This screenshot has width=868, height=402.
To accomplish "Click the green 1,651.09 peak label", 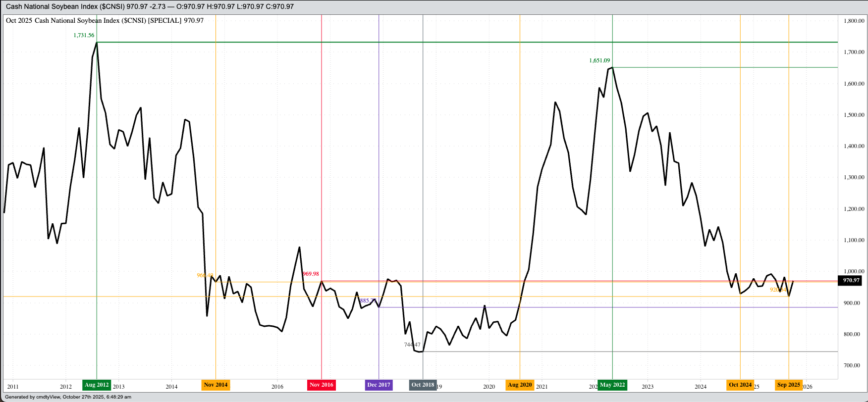I will click(599, 61).
